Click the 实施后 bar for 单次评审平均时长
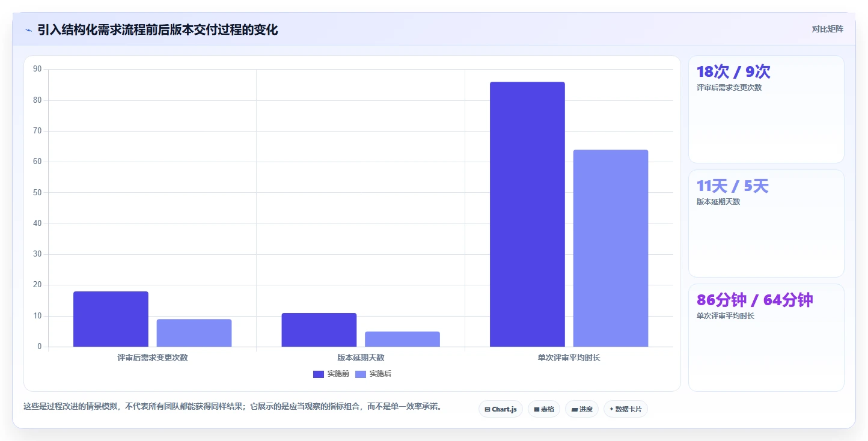 [x=611, y=248]
